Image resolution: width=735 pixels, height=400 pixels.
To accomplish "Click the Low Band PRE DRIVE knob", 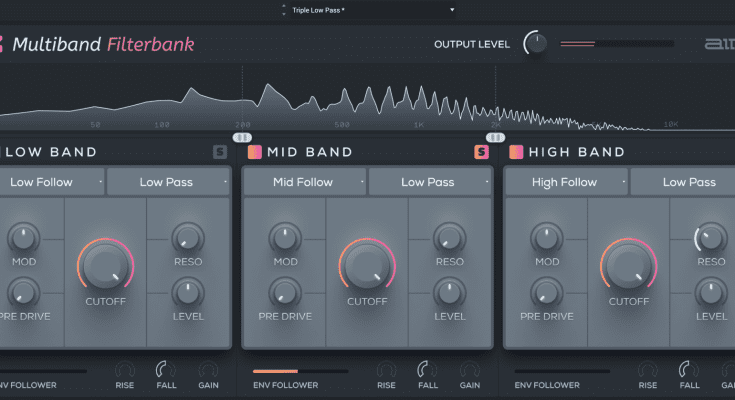I will [x=23, y=293].
